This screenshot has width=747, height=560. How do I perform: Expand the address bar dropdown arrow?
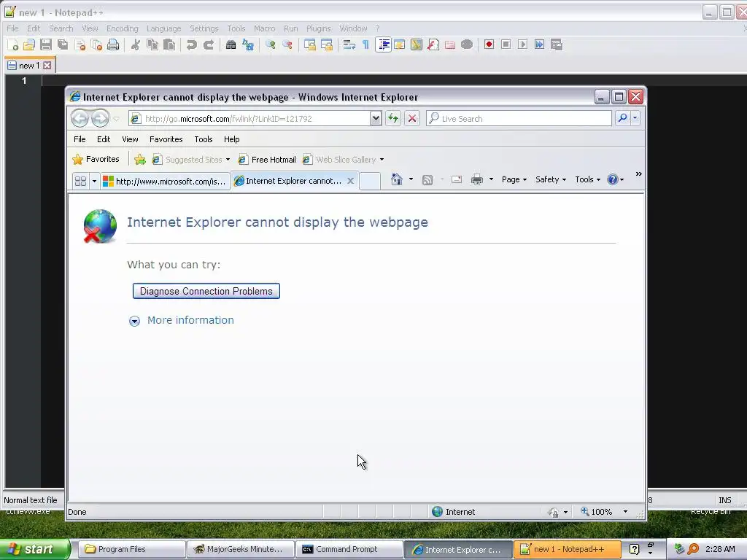click(x=376, y=118)
